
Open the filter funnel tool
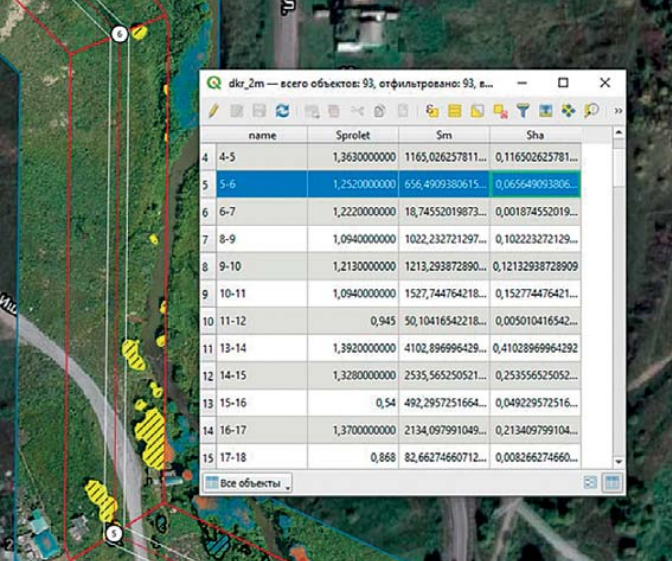[x=522, y=111]
